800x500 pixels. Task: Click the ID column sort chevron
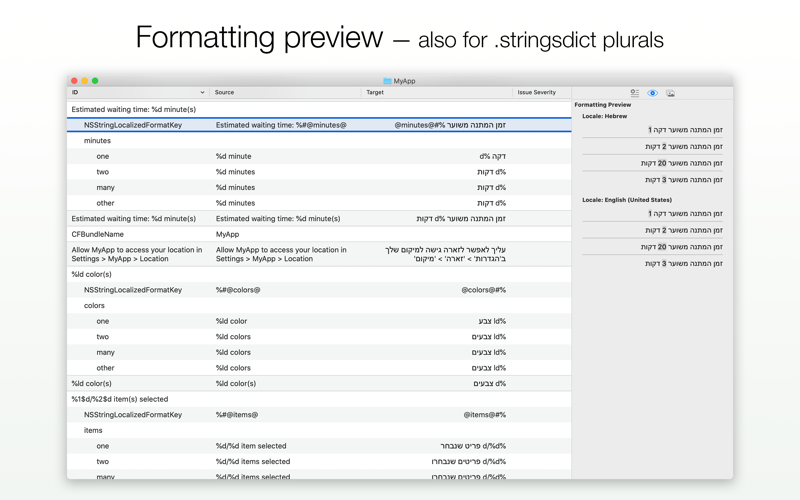(x=202, y=93)
